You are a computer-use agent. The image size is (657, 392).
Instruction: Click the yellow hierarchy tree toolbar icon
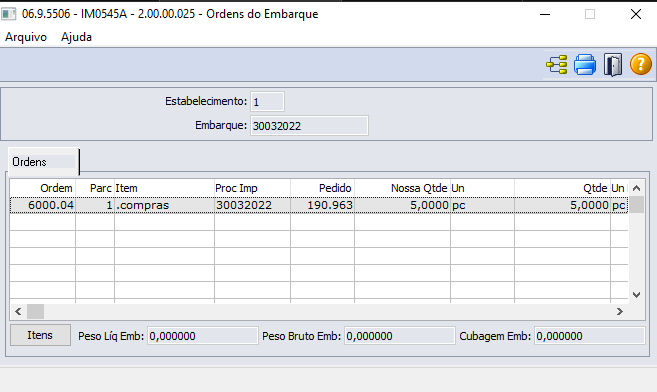click(x=556, y=65)
